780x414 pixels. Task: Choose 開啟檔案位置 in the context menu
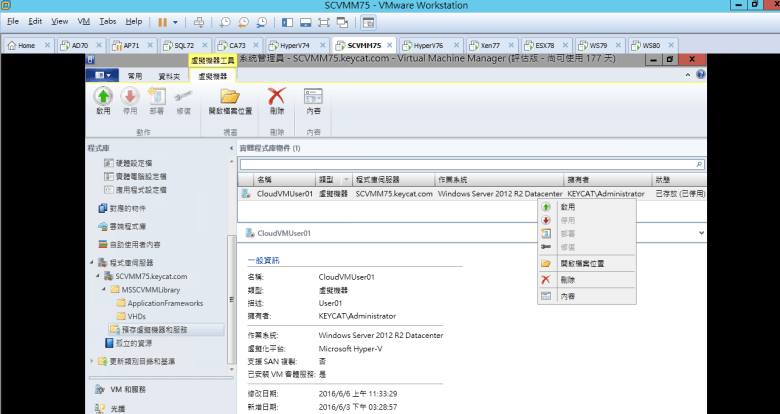tap(580, 263)
